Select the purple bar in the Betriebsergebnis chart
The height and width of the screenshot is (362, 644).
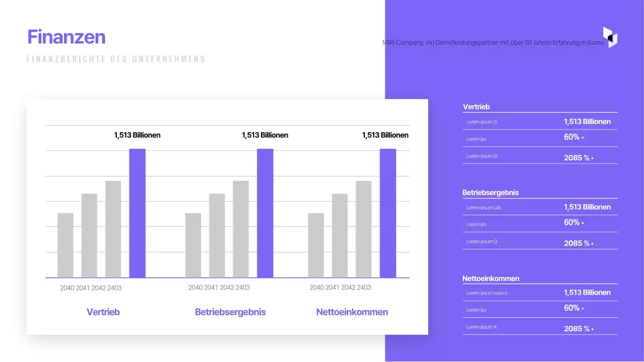pos(265,213)
